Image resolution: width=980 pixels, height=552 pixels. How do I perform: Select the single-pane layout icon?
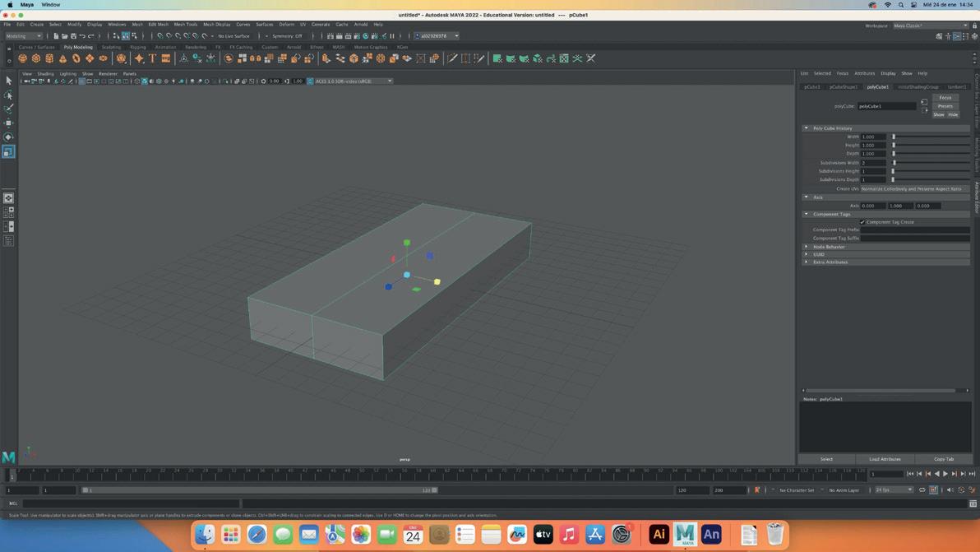pos(8,198)
